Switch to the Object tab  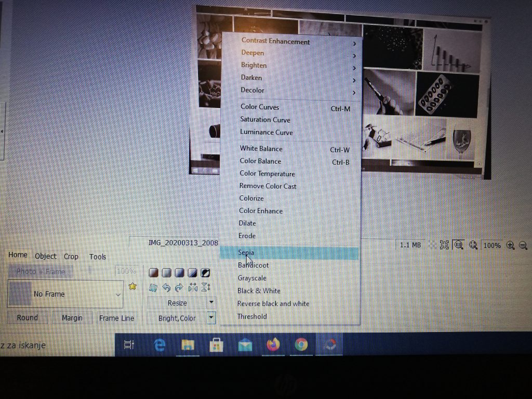coord(46,256)
